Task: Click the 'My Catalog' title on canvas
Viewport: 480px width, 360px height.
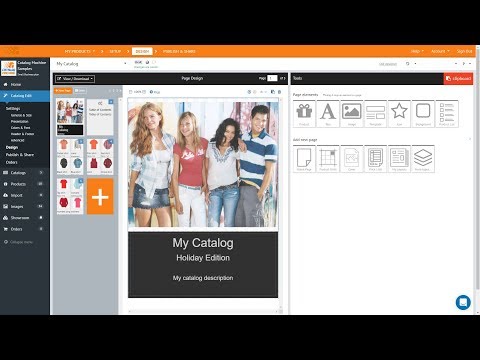Action: click(x=203, y=243)
